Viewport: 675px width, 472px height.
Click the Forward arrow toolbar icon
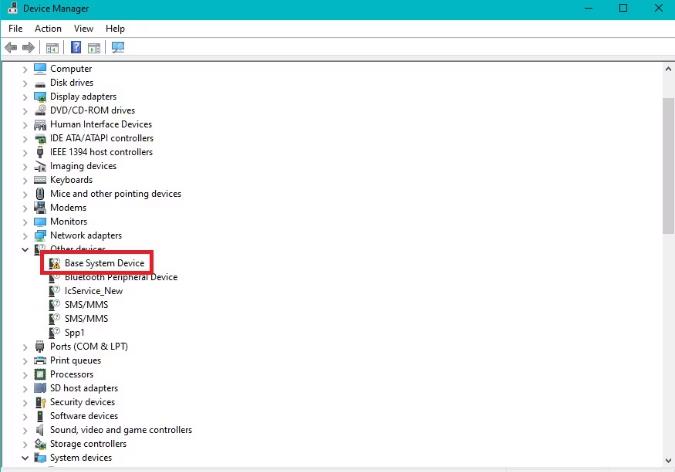click(x=28, y=47)
